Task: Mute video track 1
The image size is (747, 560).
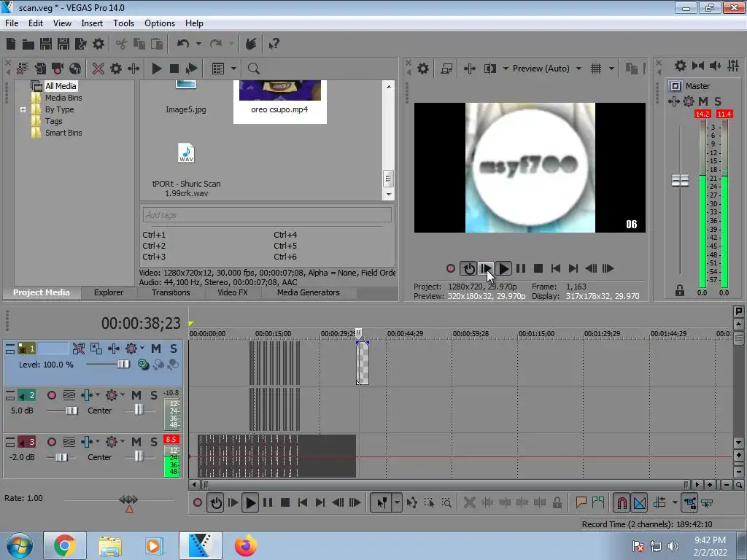Action: 156,349
